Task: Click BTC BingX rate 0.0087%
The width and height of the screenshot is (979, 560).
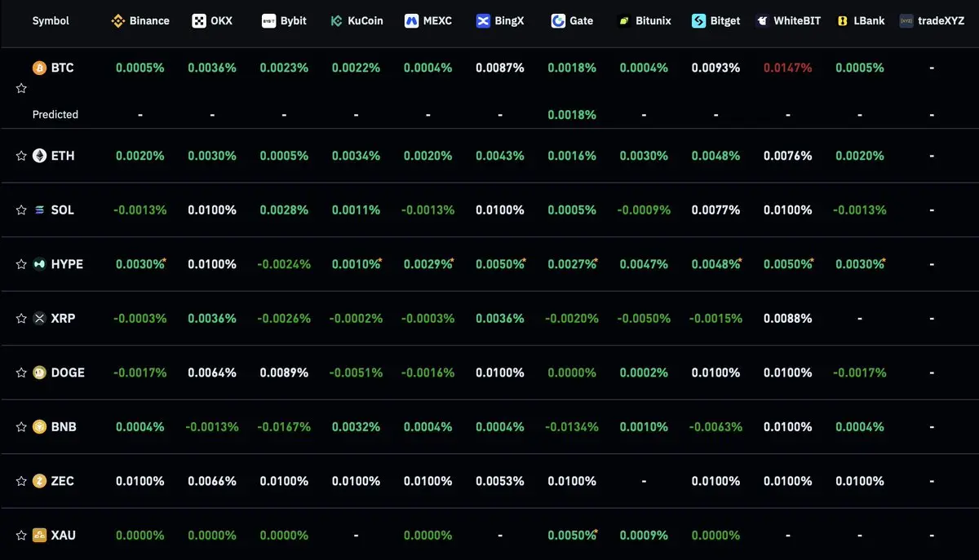Action: [500, 68]
